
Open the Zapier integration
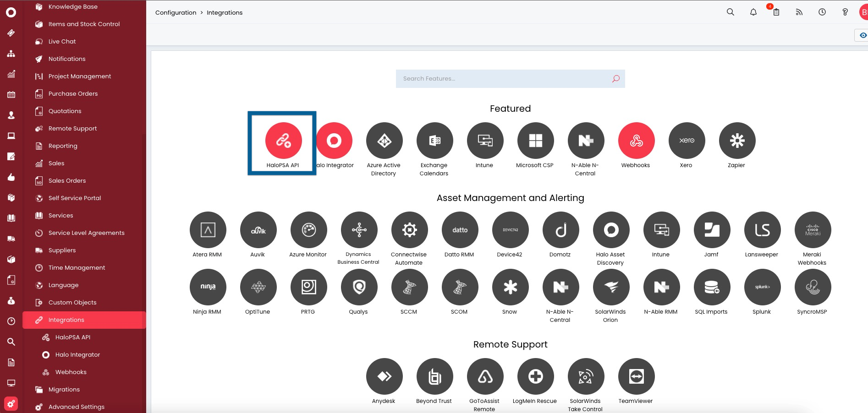click(x=737, y=141)
